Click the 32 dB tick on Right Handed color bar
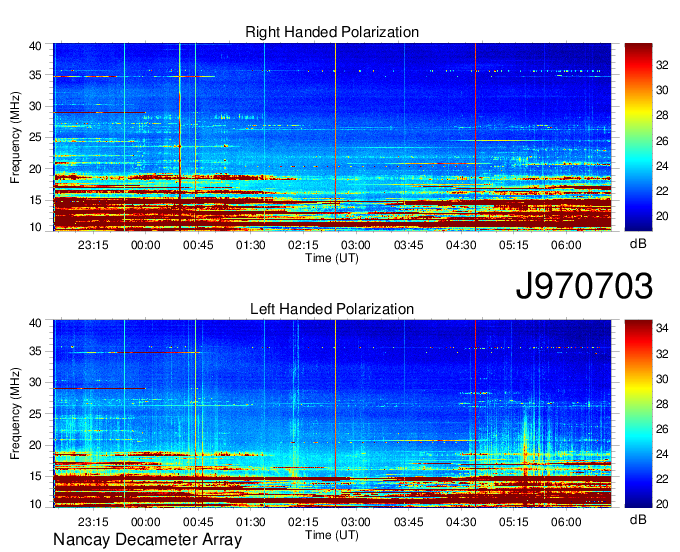 coord(662,65)
